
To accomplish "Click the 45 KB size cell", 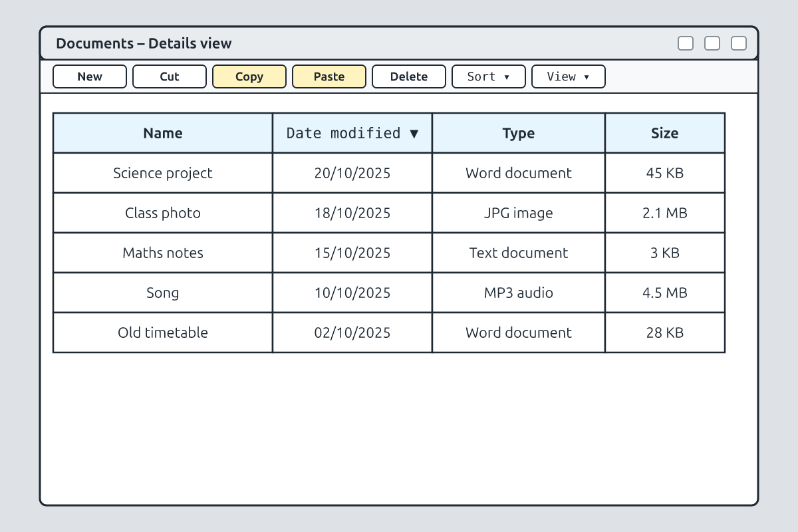I will click(665, 173).
